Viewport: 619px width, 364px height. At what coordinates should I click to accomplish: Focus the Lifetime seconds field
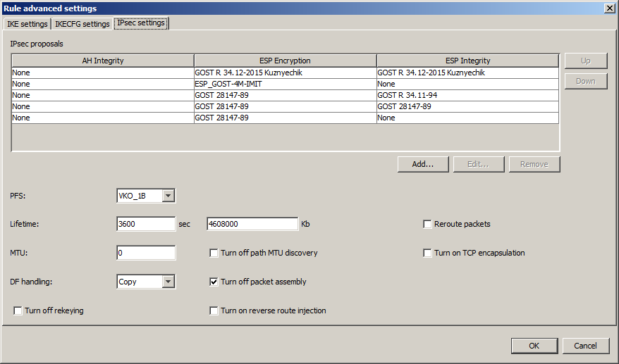(146, 224)
